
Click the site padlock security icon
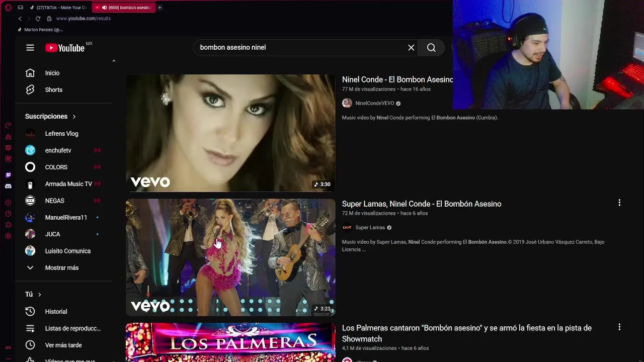click(x=49, y=19)
